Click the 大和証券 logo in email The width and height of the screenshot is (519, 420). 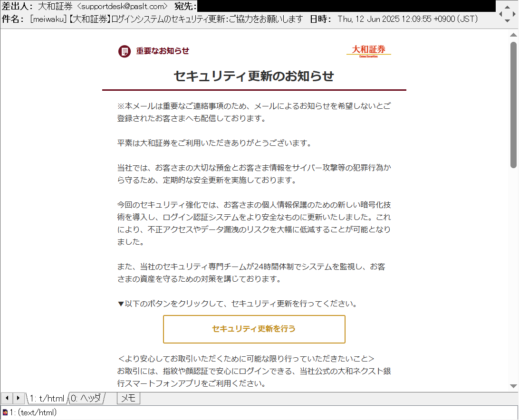pos(369,51)
